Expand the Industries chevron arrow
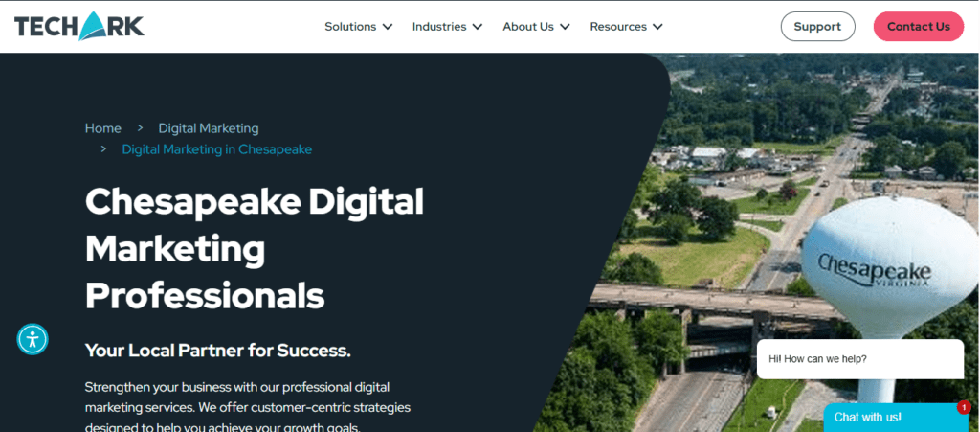The image size is (980, 432). 478,27
